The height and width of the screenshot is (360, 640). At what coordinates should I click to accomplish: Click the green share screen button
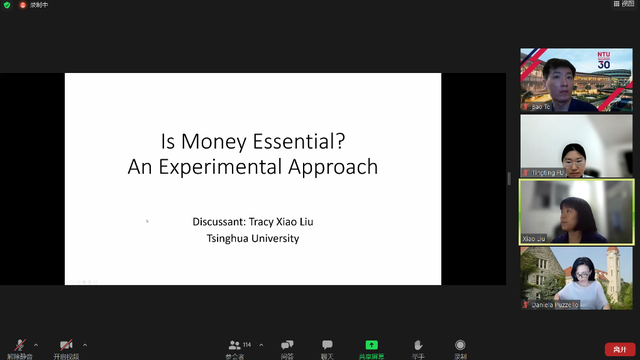[371, 345]
